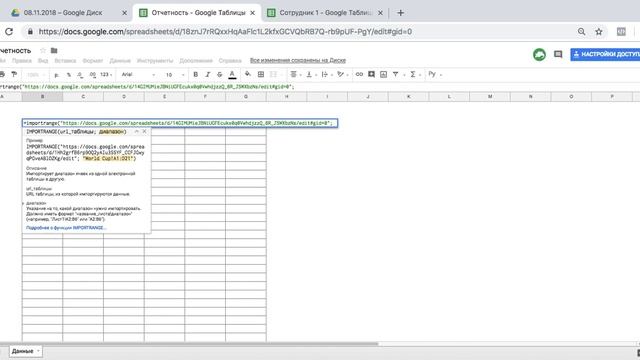Open comment history icon near share
The image size is (640, 360).
click(x=558, y=54)
